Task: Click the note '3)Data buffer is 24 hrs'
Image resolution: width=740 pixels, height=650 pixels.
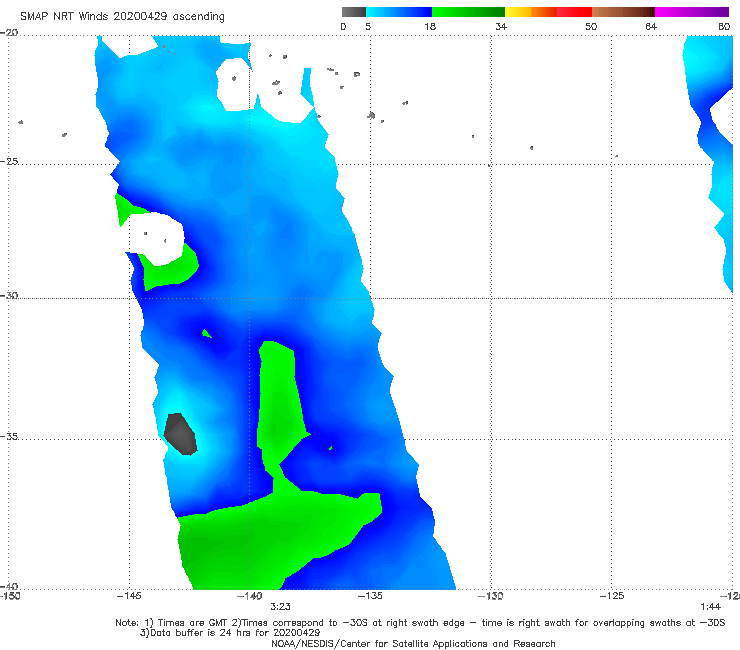Action: [x=230, y=633]
